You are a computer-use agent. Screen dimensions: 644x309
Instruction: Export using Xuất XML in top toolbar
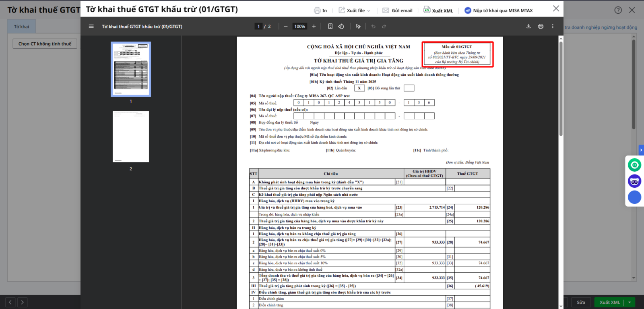(438, 10)
